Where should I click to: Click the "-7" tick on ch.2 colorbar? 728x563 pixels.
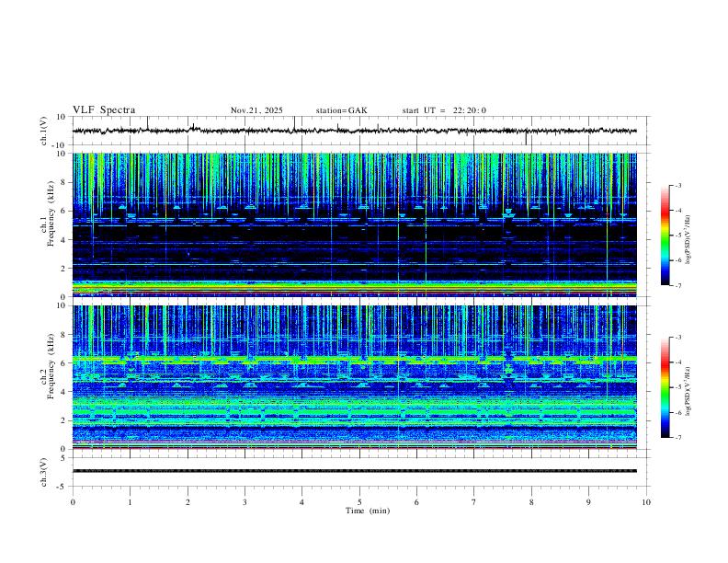[677, 438]
